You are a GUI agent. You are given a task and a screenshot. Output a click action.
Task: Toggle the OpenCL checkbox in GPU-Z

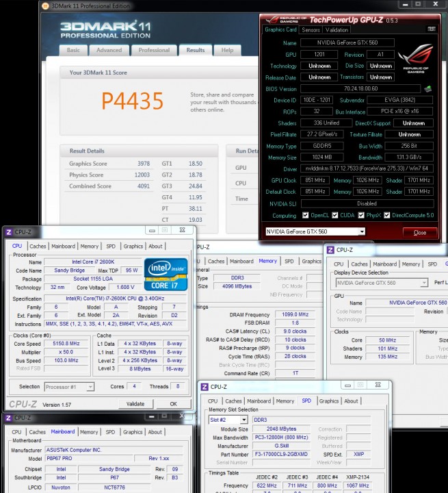pyautogui.click(x=305, y=215)
